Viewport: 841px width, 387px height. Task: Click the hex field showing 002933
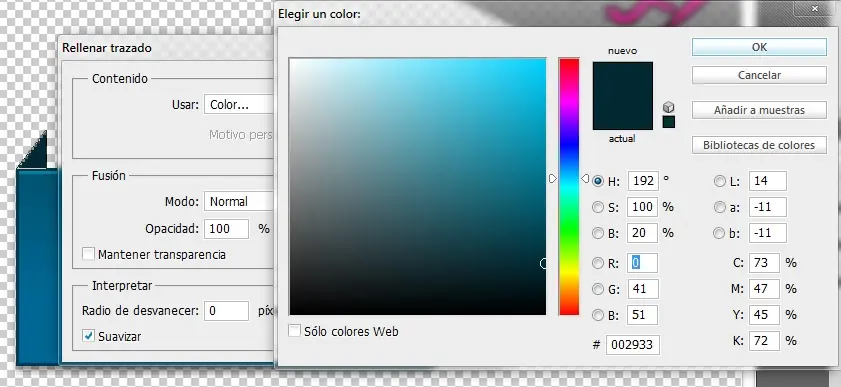click(x=633, y=345)
